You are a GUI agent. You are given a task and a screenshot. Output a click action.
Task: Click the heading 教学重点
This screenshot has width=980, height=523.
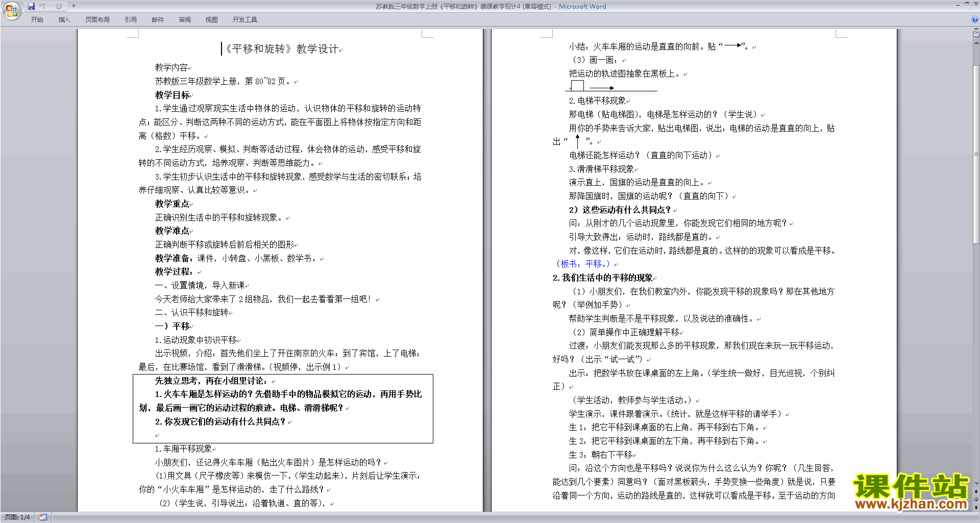173,204
